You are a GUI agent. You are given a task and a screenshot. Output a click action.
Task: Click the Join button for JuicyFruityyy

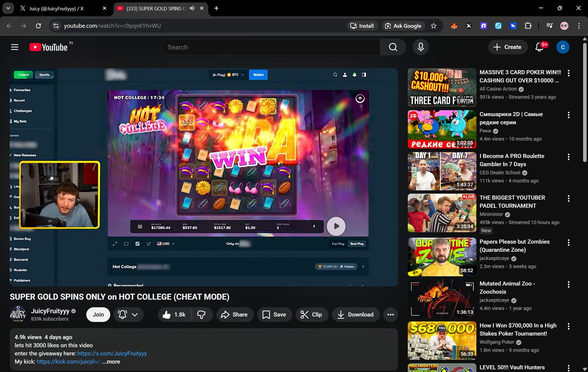coord(98,315)
